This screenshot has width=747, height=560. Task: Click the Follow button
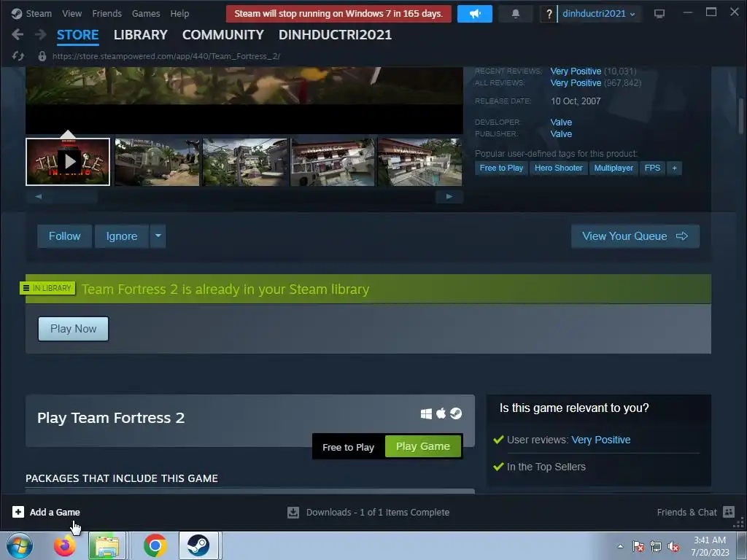64,236
